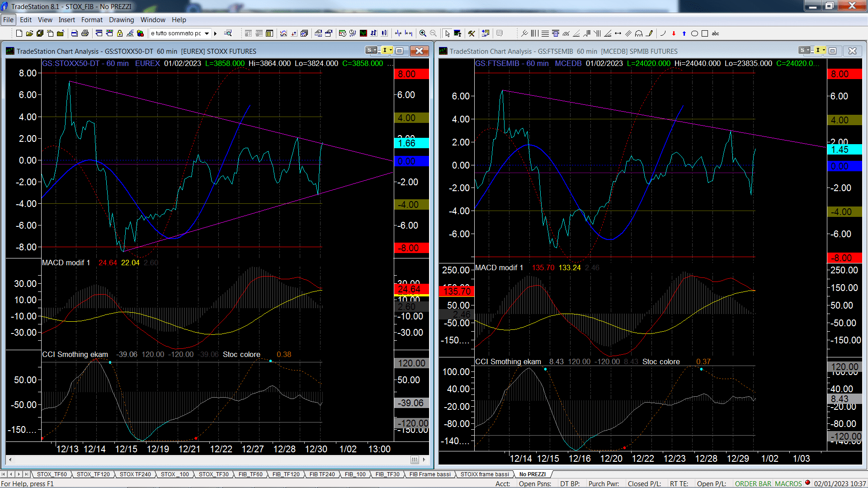The image size is (868, 488).
Task: Click the red connection indicator in status bar
Action: [x=807, y=483]
